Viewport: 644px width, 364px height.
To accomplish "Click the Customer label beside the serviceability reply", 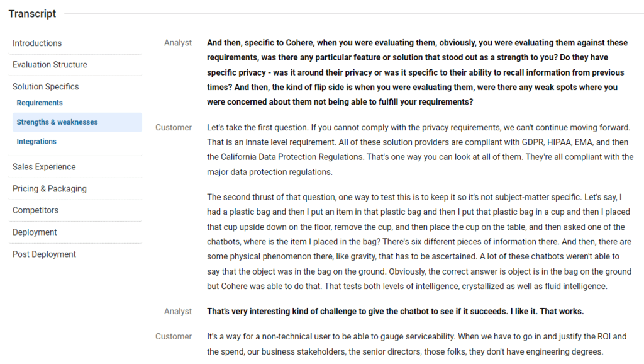I will pos(174,337).
